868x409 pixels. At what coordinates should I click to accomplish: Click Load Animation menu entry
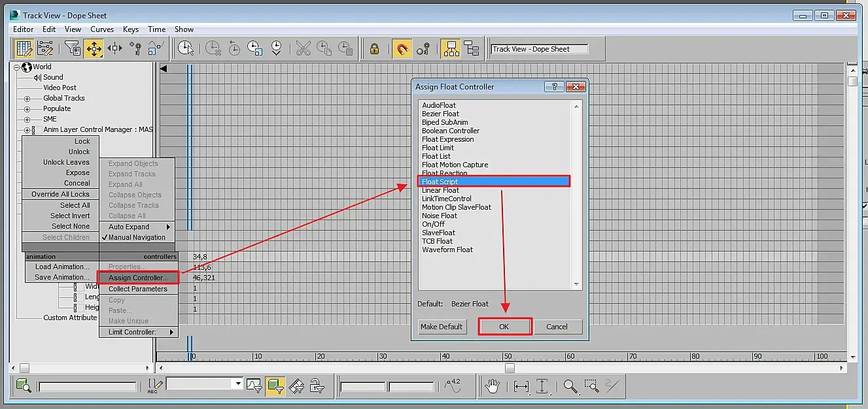61,267
